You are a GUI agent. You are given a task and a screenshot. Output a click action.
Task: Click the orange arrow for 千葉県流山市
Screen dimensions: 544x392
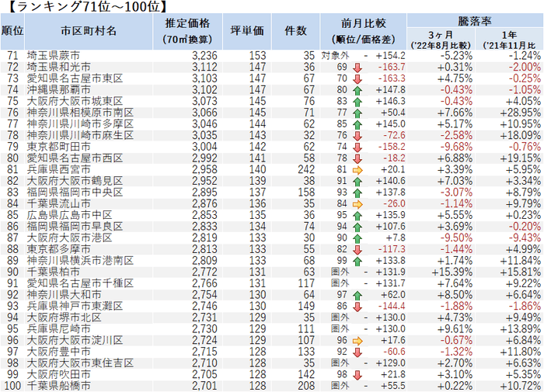(x=357, y=204)
